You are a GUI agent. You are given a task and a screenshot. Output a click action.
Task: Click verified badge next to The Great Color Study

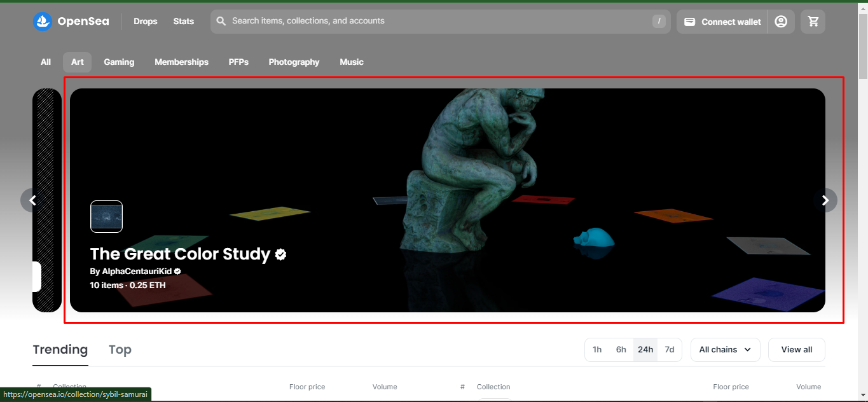[x=280, y=254]
